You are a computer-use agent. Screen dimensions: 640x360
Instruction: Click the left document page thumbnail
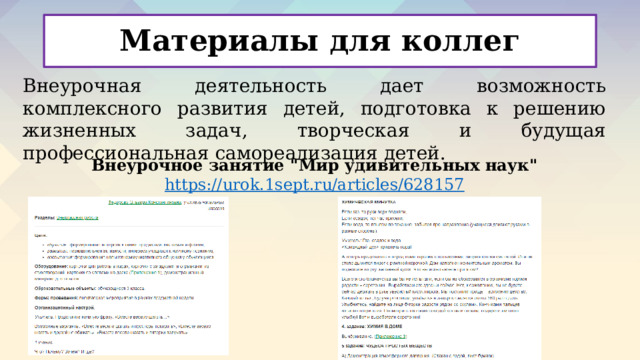(x=128, y=276)
